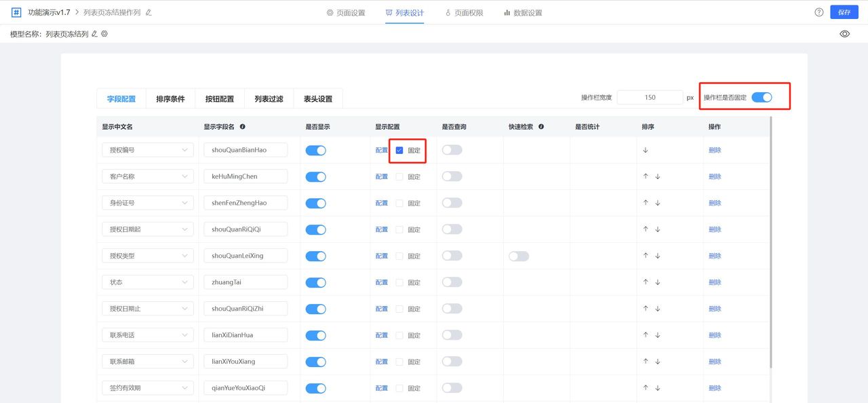
Task: Open the 表头设置 tab
Action: click(319, 98)
